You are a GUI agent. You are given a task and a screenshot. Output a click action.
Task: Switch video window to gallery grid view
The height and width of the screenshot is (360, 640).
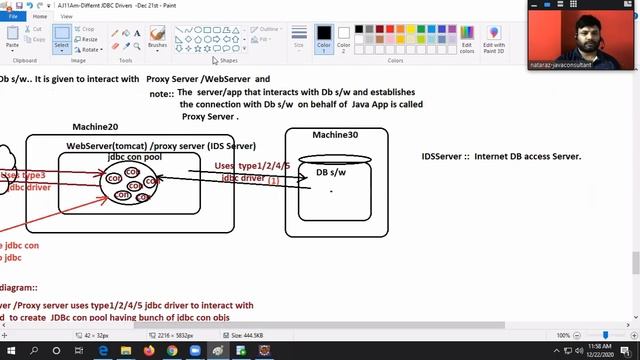(573, 4)
